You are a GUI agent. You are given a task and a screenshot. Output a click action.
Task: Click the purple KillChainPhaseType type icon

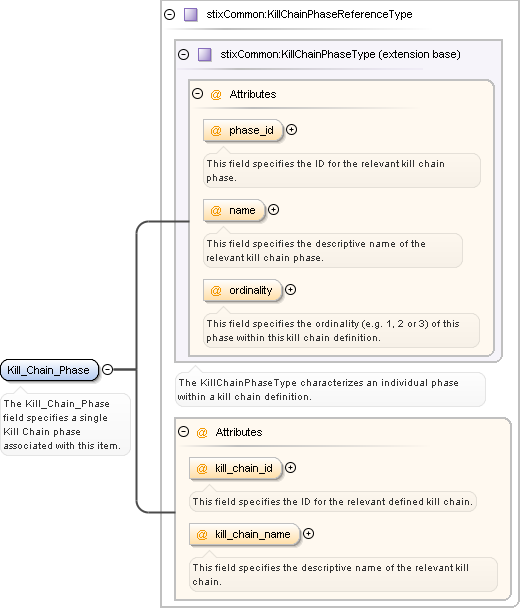(204, 54)
